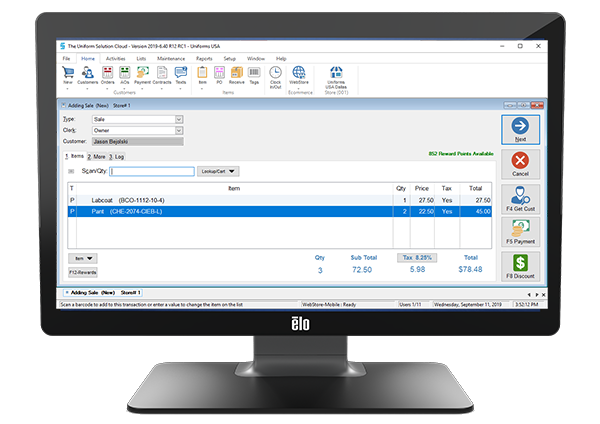Open the File menu
Viewport: 600px width, 424px height.
point(67,59)
